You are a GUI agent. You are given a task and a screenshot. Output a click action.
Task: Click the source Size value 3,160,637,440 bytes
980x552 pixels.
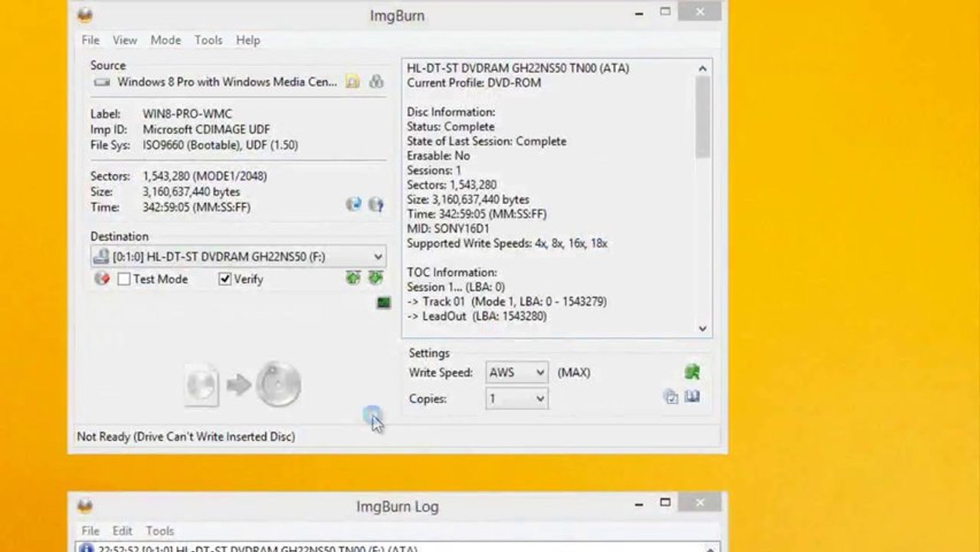click(191, 192)
